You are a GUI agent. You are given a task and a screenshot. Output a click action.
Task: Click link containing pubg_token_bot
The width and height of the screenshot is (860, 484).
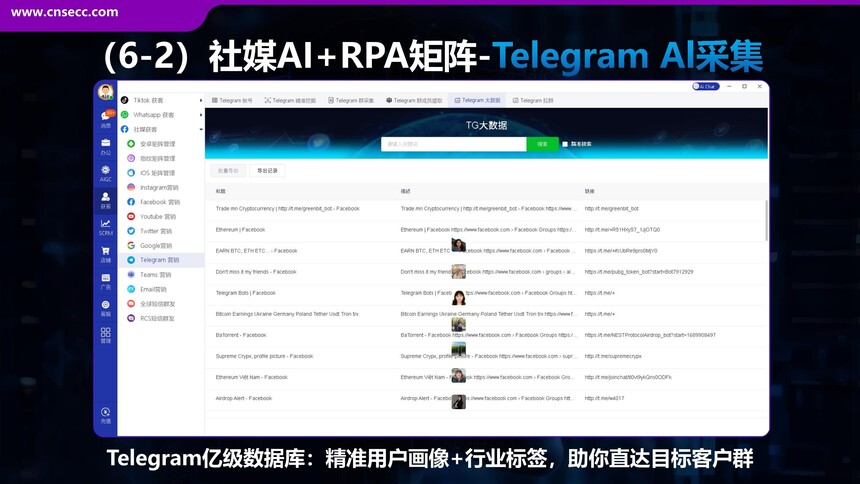[639, 272]
